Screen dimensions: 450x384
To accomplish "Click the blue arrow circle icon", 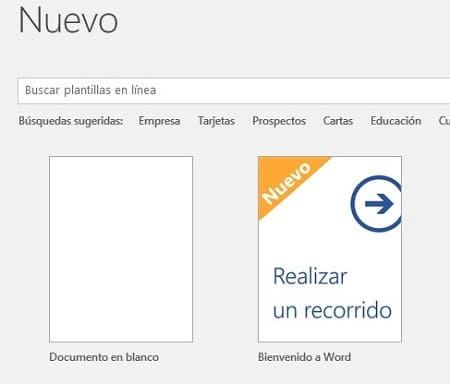I will pyautogui.click(x=376, y=203).
